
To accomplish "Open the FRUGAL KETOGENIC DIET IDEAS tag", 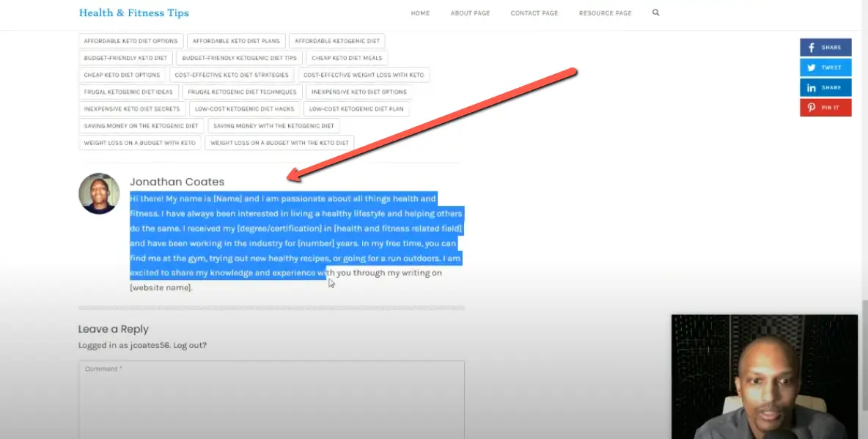I will pos(128,91).
